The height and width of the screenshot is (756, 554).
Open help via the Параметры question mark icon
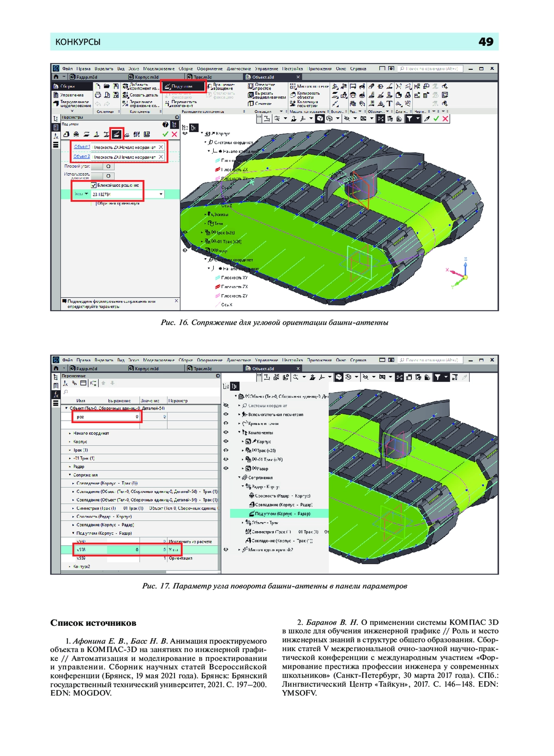(166, 125)
